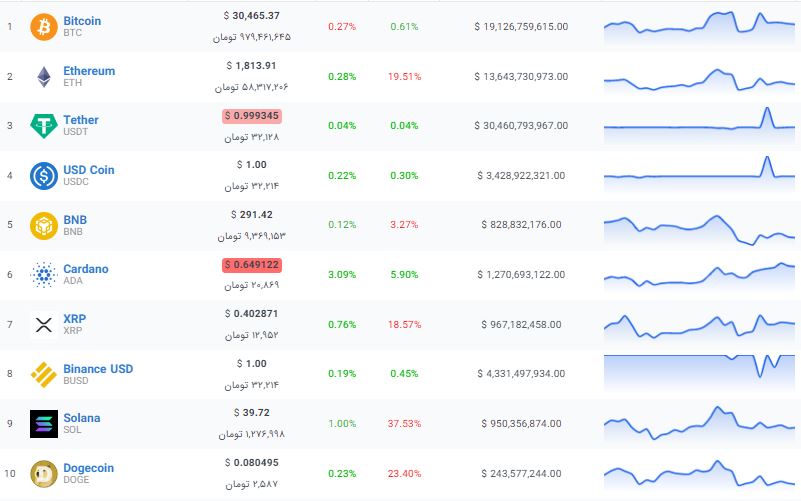Click the Ethereum diamond icon

tap(44, 77)
